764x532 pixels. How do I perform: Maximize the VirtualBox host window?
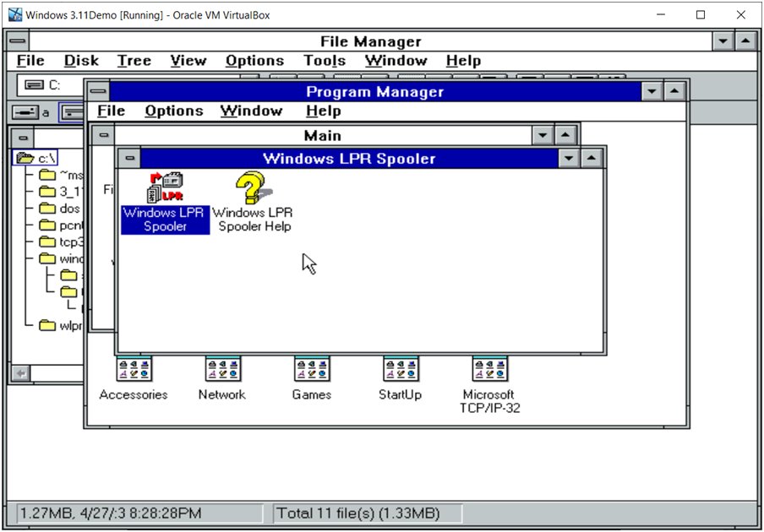click(x=701, y=14)
